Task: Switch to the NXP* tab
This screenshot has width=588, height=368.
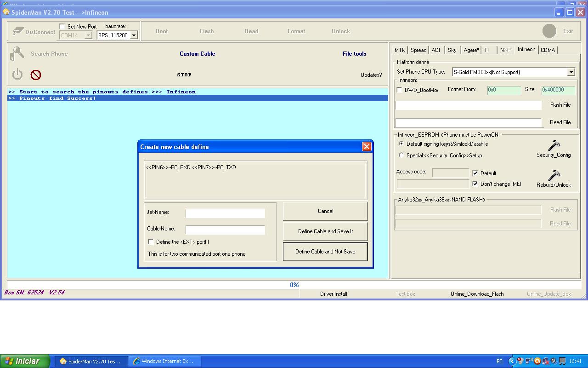Action: tap(506, 50)
